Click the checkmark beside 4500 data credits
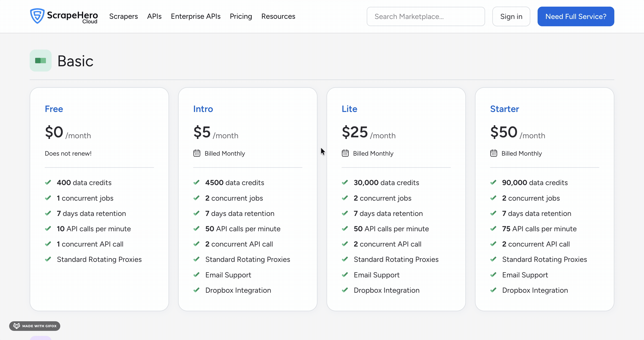The height and width of the screenshot is (340, 644). coord(196,182)
